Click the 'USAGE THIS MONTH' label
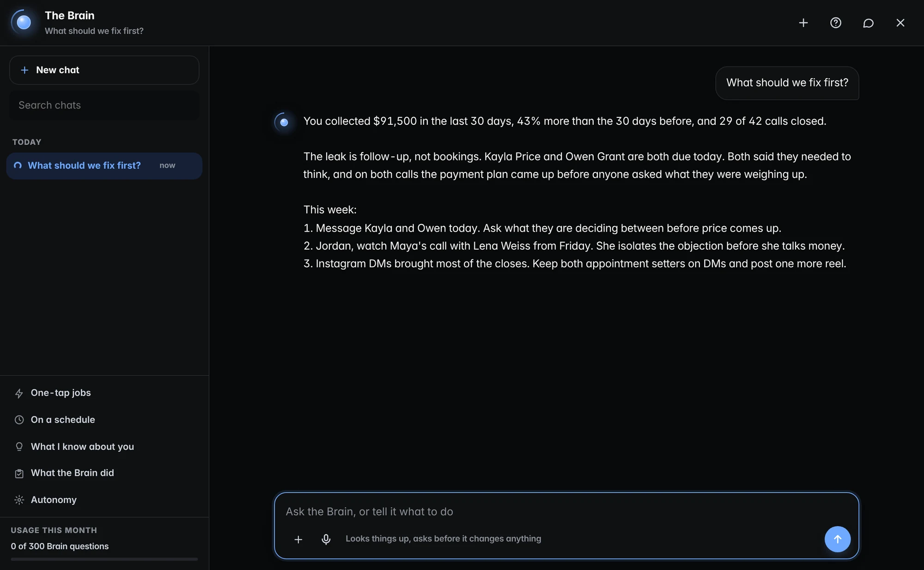This screenshot has width=924, height=570. (54, 530)
